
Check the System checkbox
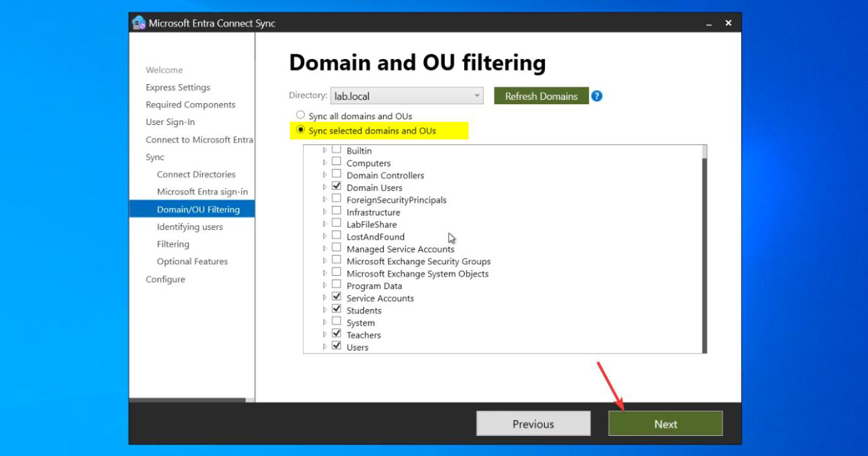click(x=336, y=322)
